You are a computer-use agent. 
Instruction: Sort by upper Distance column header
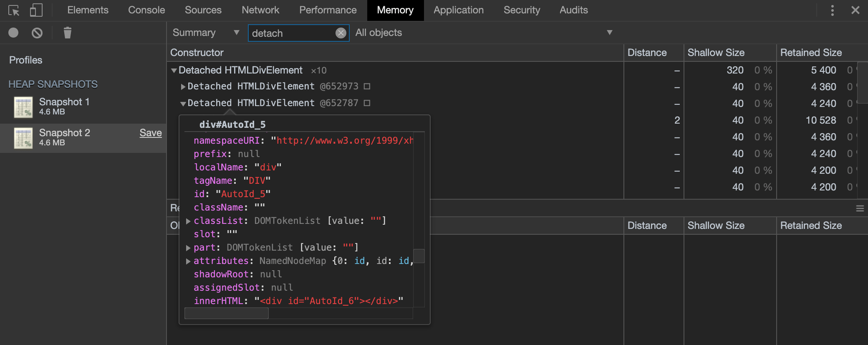click(654, 53)
